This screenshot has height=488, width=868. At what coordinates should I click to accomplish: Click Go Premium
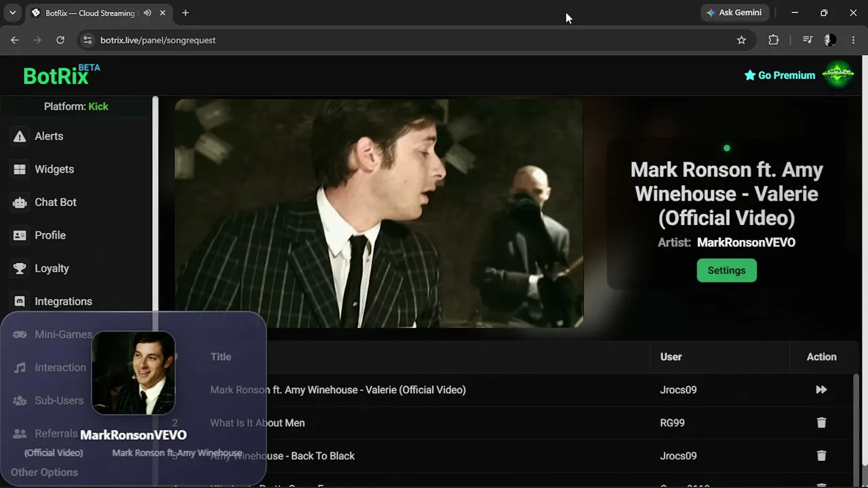[780, 75]
